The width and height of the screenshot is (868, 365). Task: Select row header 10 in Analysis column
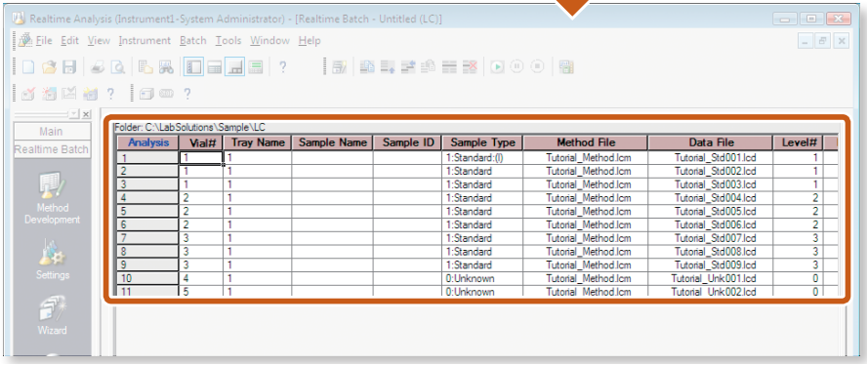click(147, 278)
